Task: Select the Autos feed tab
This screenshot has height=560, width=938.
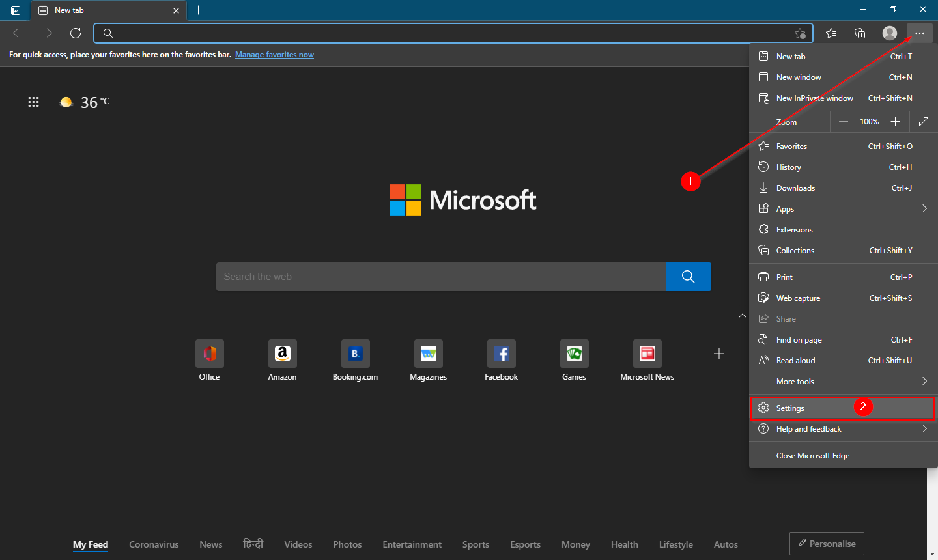Action: 726,545
